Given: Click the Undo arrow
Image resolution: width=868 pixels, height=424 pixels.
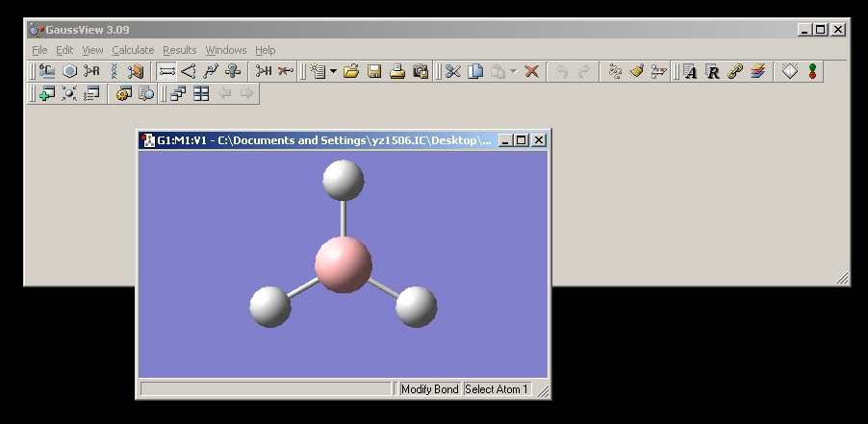Looking at the screenshot, I should (x=562, y=71).
